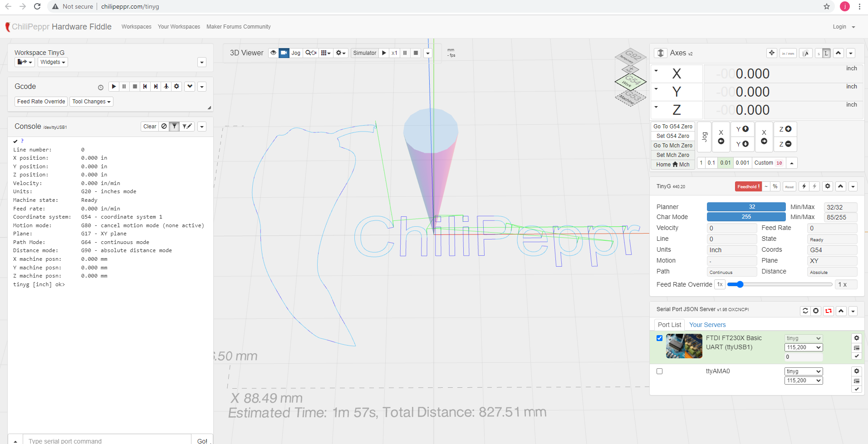Screen dimensions: 868x444
Task: Click the clock icon in Gcode widget
Action: click(x=101, y=88)
